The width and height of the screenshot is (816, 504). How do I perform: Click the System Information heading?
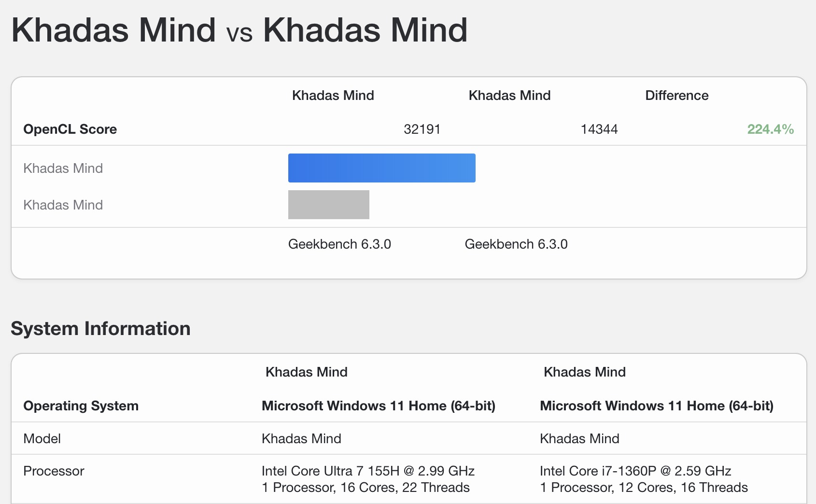click(x=100, y=329)
